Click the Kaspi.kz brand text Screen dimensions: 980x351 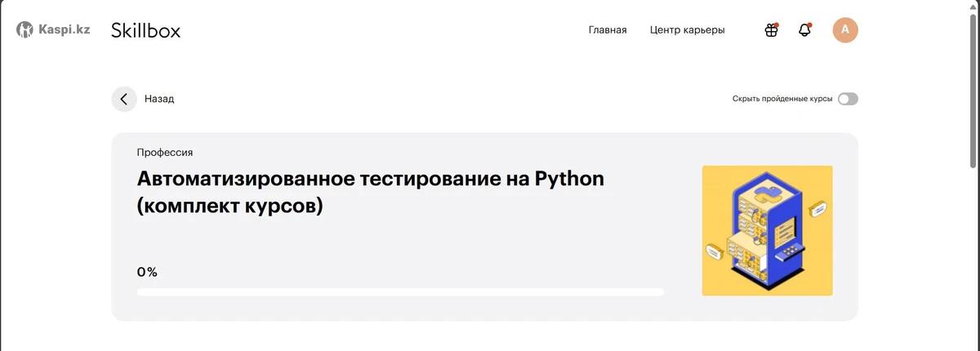coord(65,30)
